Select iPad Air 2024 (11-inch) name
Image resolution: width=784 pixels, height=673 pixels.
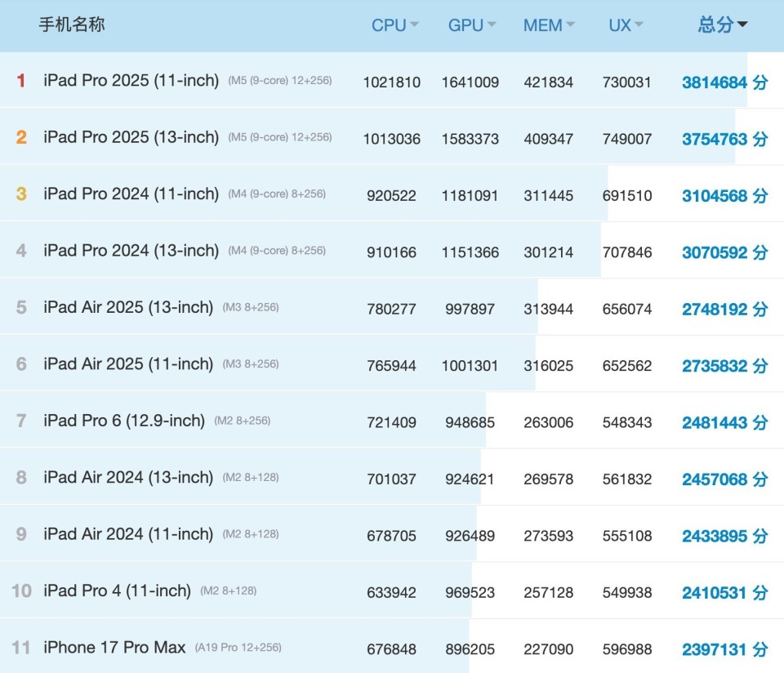[x=128, y=534]
